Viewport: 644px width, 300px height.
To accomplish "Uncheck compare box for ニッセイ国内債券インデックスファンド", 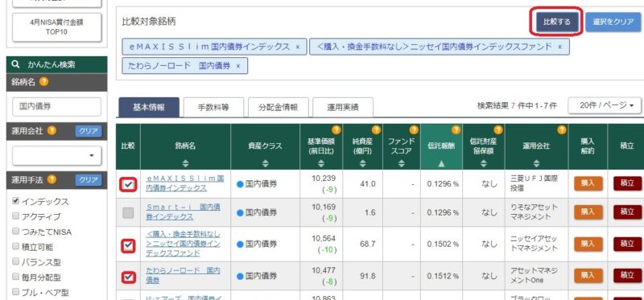I will pos(129,245).
